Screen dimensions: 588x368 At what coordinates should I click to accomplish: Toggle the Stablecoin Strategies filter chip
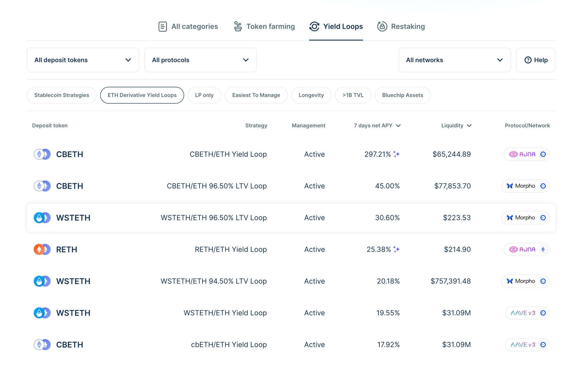(x=62, y=95)
